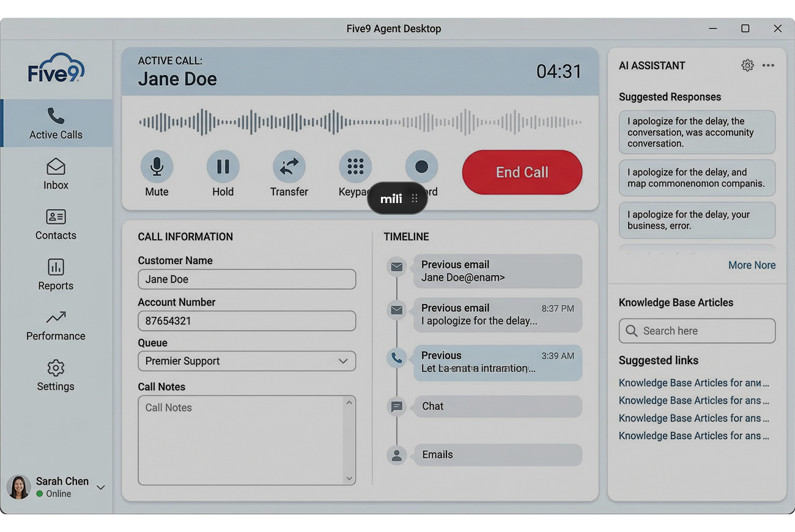Expand the Queue Premier Support dropdown

pyautogui.click(x=247, y=361)
